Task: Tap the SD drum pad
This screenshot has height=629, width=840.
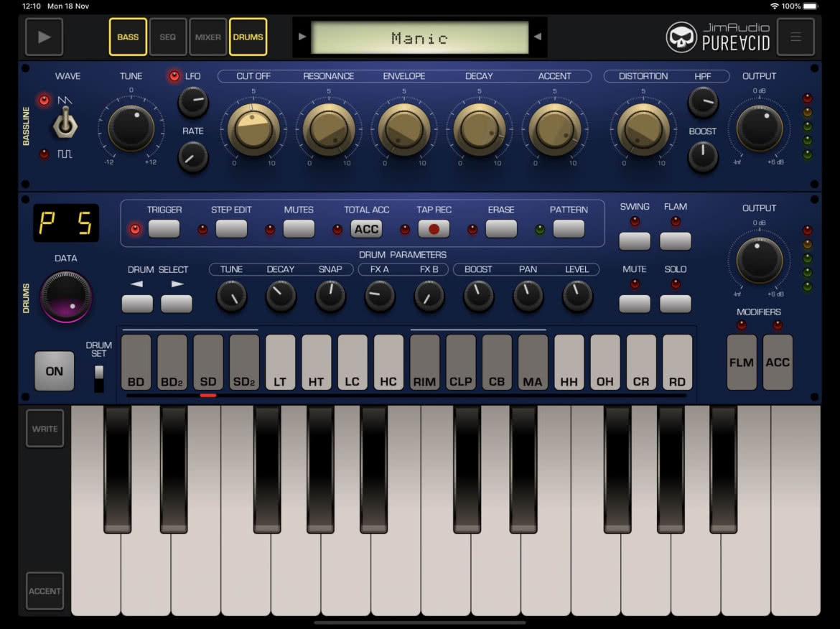Action: [208, 362]
